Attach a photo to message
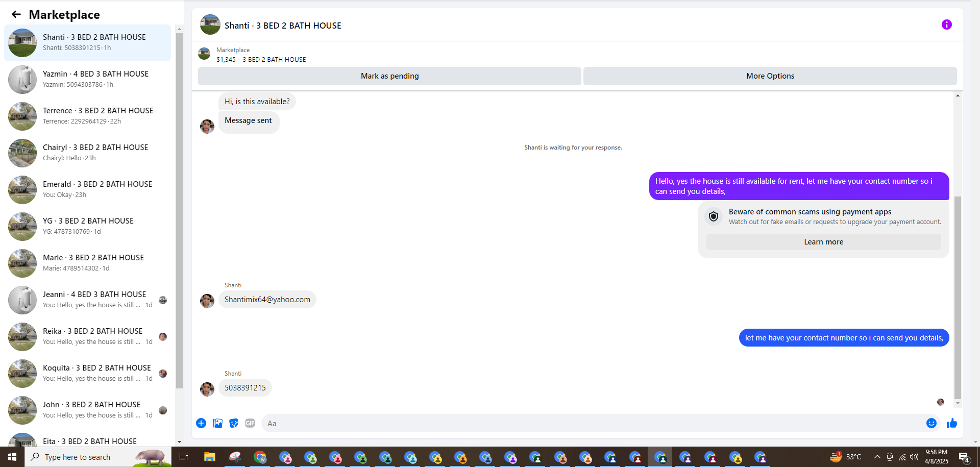 [x=217, y=423]
